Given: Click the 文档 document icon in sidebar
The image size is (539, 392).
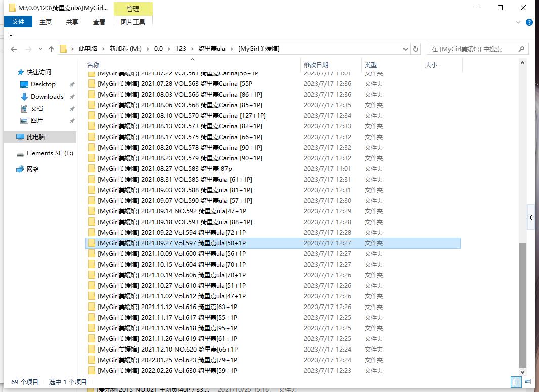Looking at the screenshot, I should coord(24,109).
